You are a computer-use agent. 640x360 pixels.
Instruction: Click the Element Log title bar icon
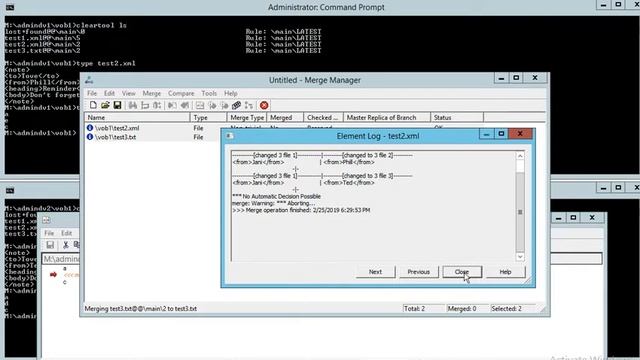(x=230, y=136)
